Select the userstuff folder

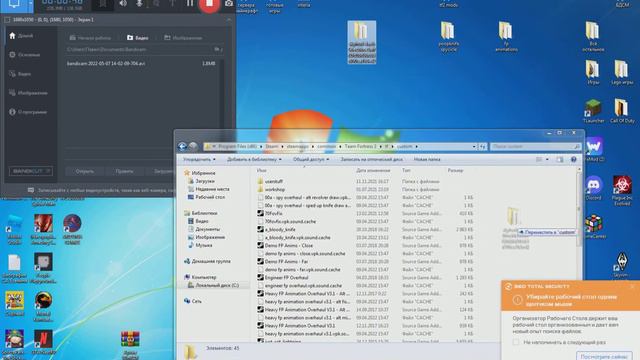tap(269, 181)
